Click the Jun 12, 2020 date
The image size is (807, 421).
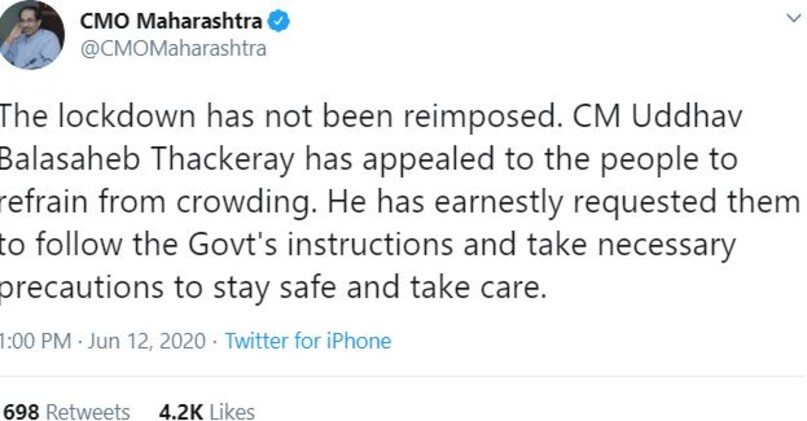pyautogui.click(x=148, y=341)
